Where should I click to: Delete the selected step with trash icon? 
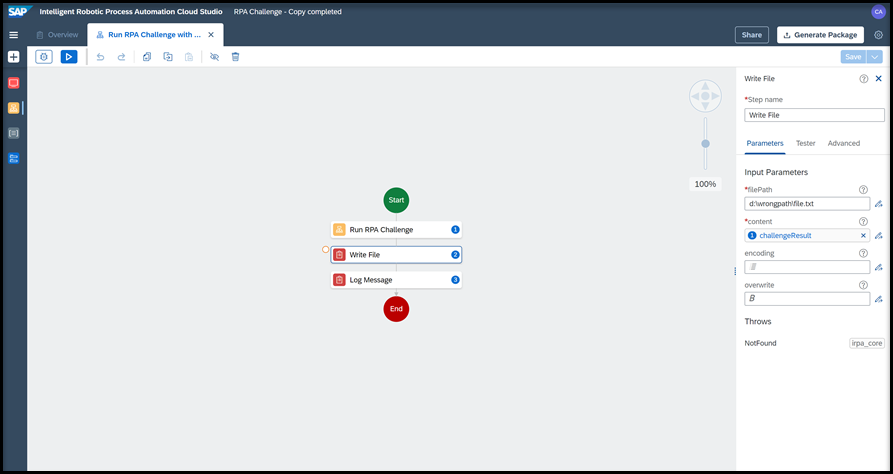235,57
